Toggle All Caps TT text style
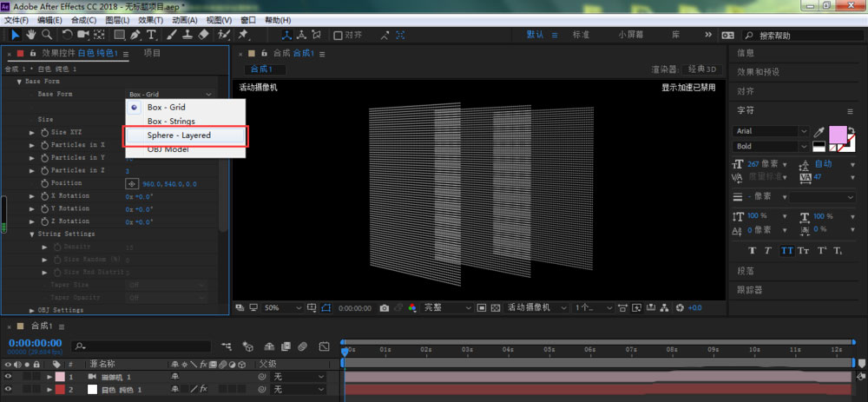The width and height of the screenshot is (868, 402). click(x=787, y=251)
